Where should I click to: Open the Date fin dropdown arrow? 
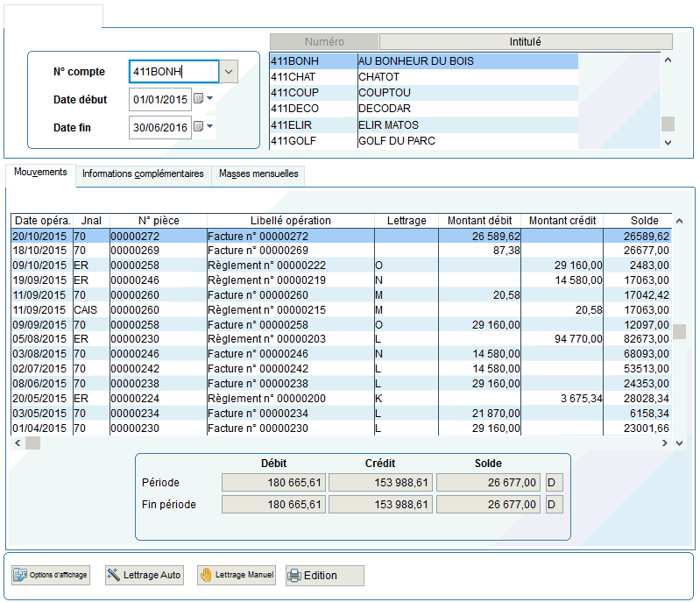pos(210,127)
